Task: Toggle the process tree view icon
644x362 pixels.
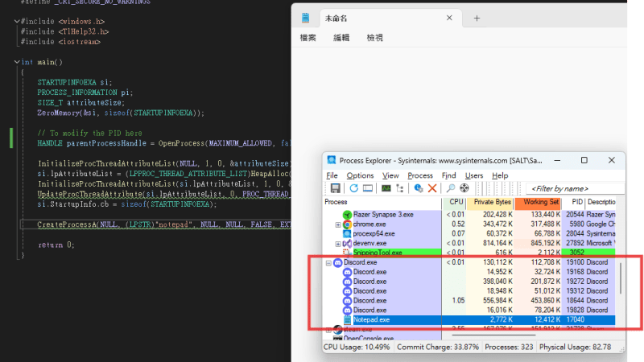Action: pos(399,188)
